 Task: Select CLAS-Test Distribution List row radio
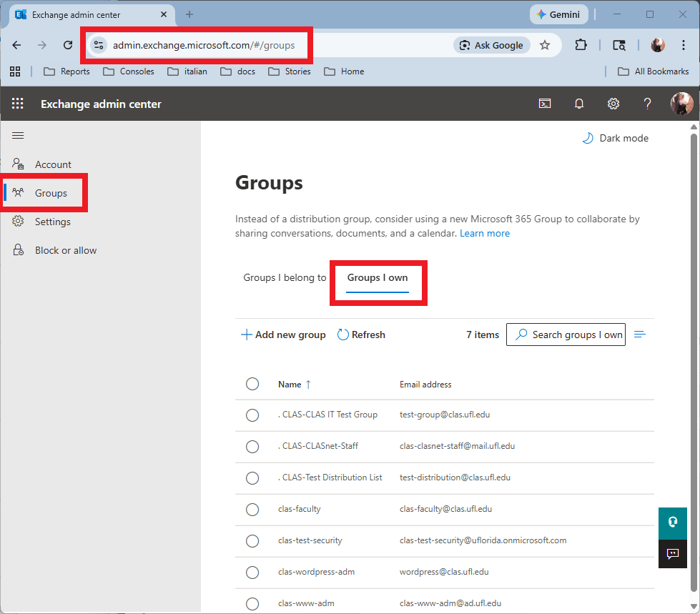(x=252, y=478)
